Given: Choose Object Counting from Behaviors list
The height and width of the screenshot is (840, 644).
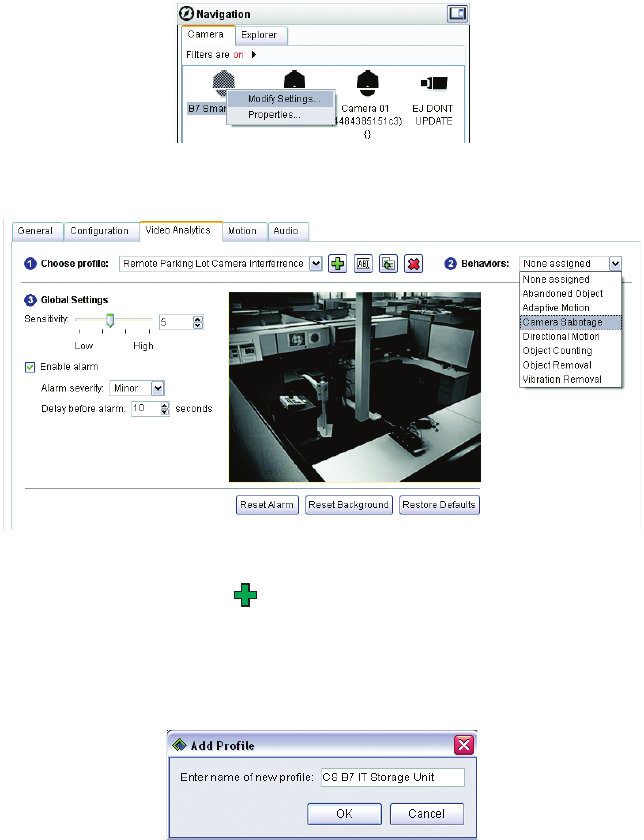Looking at the screenshot, I should point(571,351).
